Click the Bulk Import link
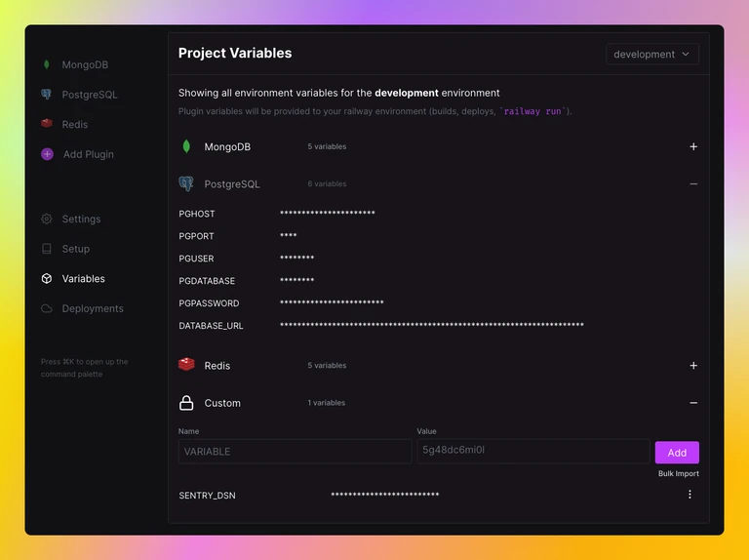The width and height of the screenshot is (749, 560). pos(679,473)
